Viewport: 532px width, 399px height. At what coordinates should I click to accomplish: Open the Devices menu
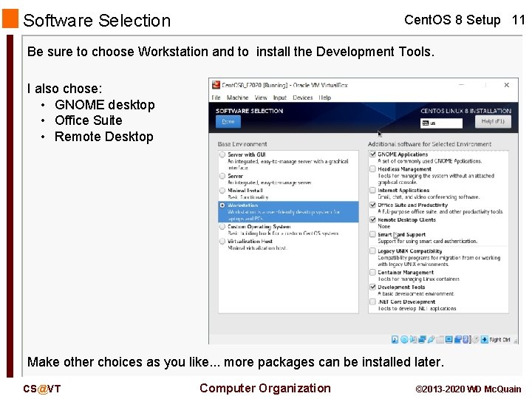pyautogui.click(x=303, y=98)
